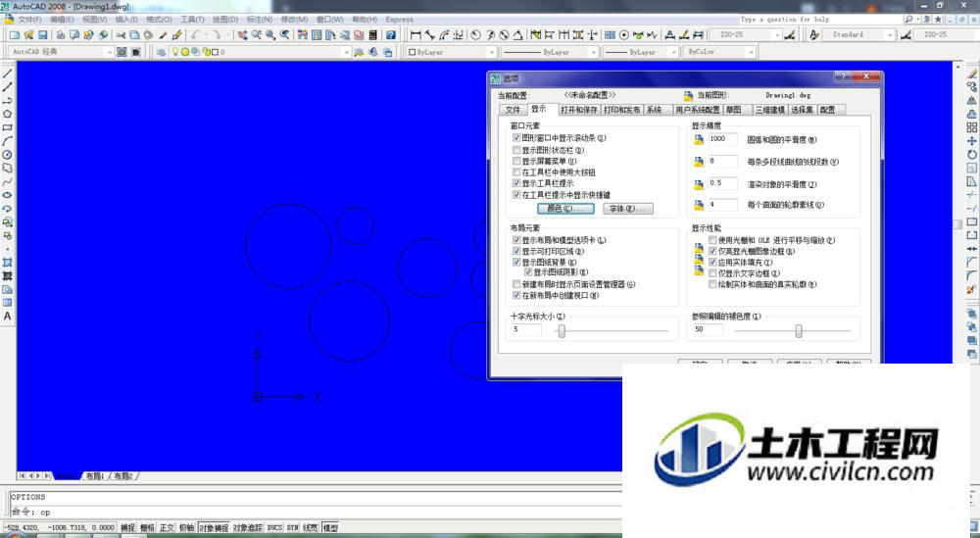
Task: Click the Type a question for help box
Action: coord(820,20)
